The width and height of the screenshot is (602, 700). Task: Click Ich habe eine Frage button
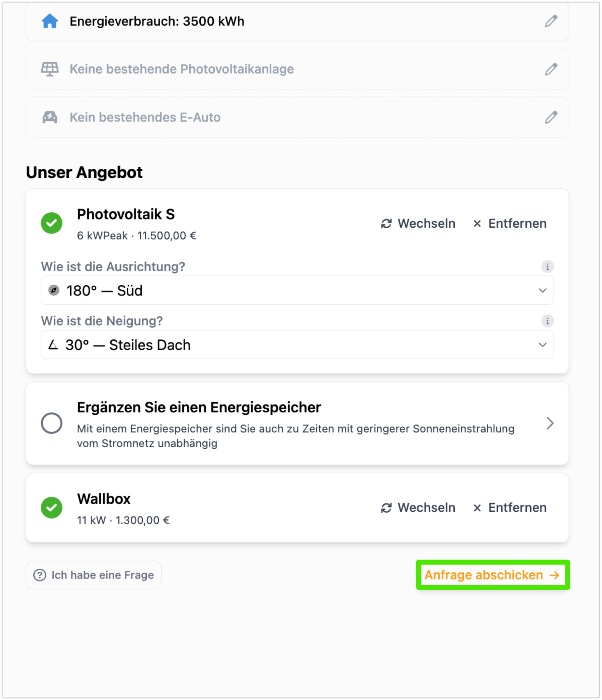[x=94, y=575]
